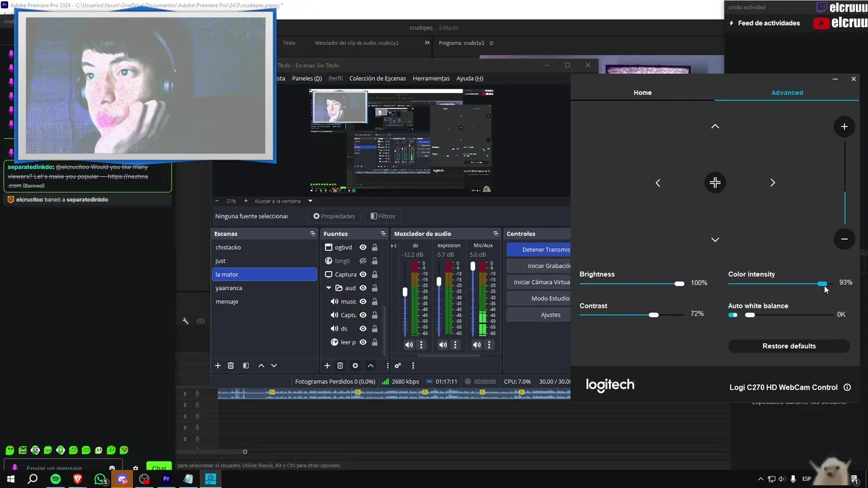This screenshot has width=868, height=488.
Task: Mute the ds audio mixer channel
Action: 409,344
